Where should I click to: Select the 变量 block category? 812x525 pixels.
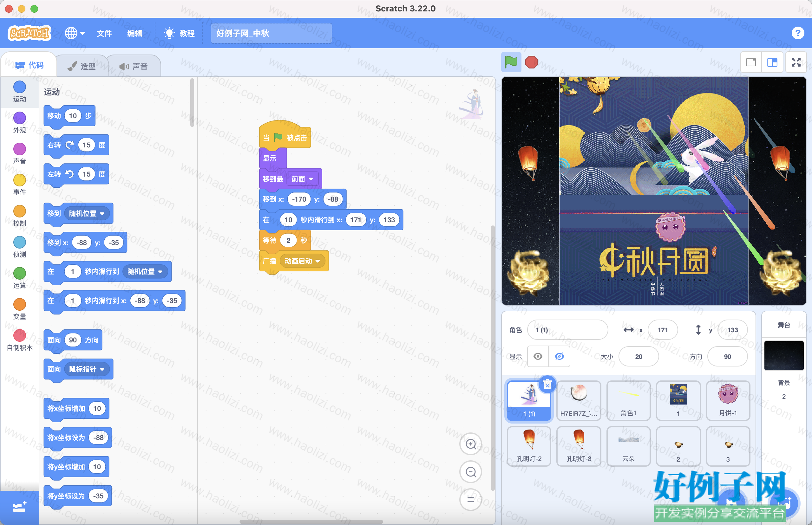(x=19, y=308)
